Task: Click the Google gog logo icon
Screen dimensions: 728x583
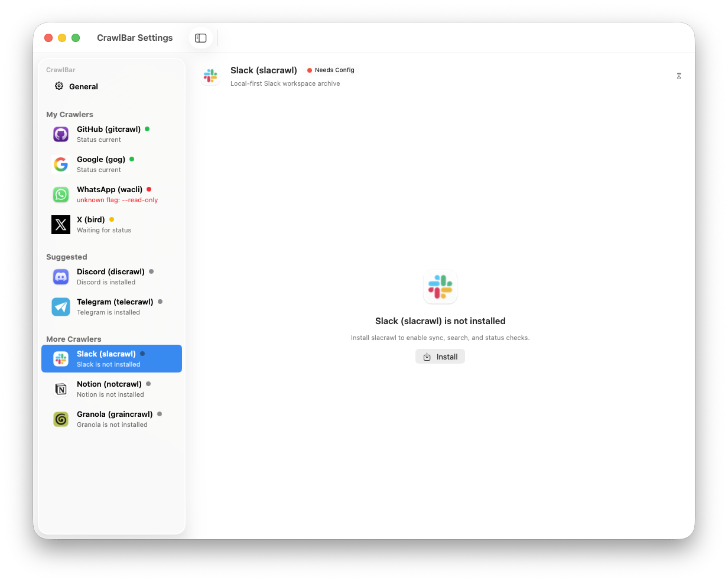Action: (x=61, y=164)
